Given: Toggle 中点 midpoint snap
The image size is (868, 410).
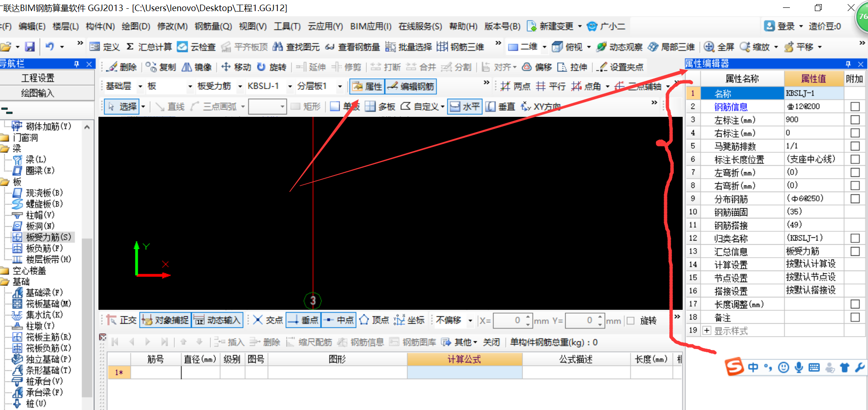Looking at the screenshot, I should pos(338,320).
